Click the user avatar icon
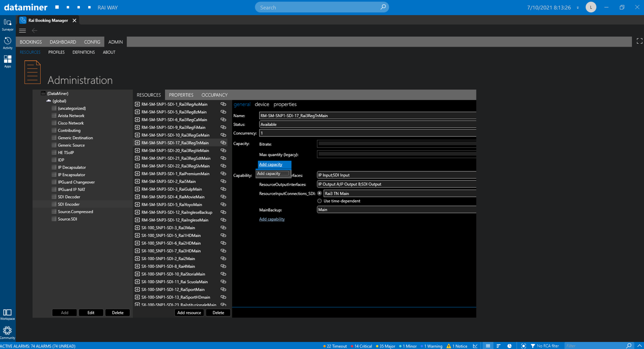The image size is (644, 349). coord(591,7)
